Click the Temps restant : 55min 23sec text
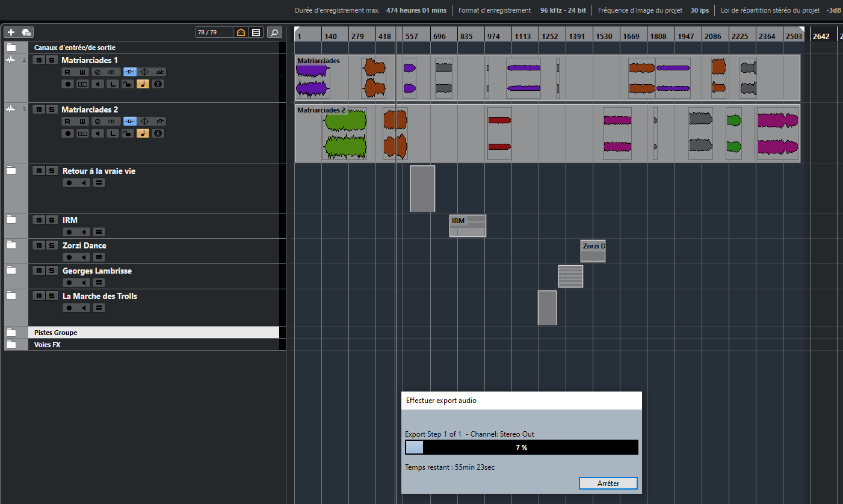Image resolution: width=843 pixels, height=504 pixels. 450,467
